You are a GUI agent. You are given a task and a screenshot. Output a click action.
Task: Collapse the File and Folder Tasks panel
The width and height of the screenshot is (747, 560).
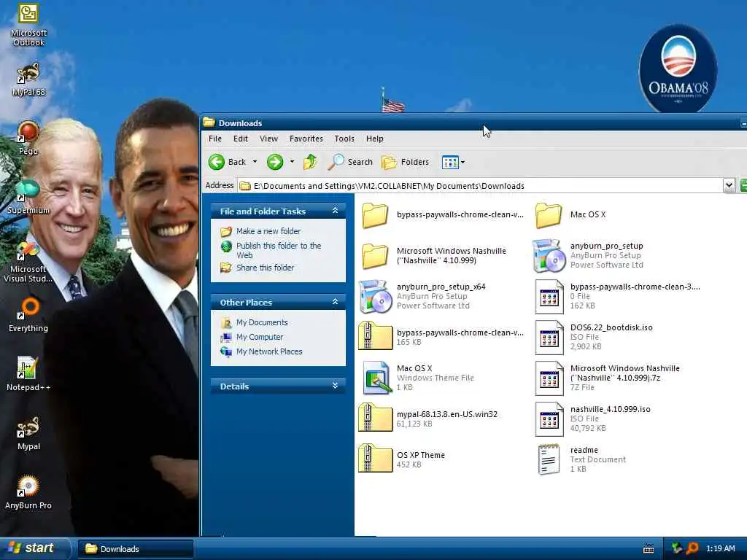[x=335, y=211]
